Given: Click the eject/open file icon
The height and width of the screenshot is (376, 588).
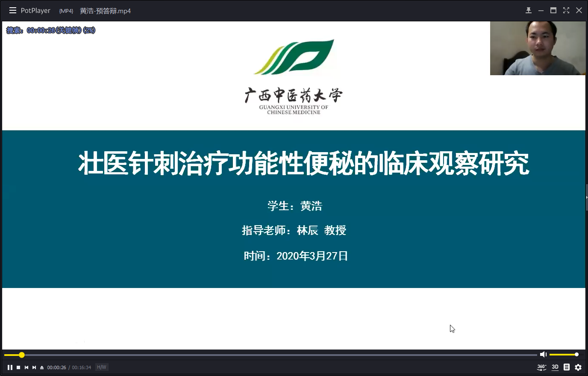Looking at the screenshot, I should click(42, 367).
